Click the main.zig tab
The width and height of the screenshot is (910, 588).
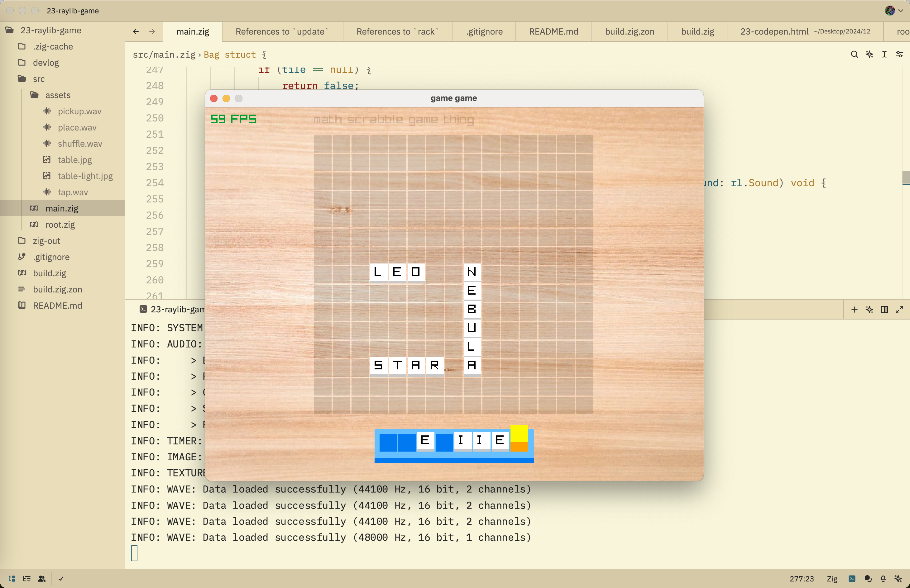pos(192,31)
